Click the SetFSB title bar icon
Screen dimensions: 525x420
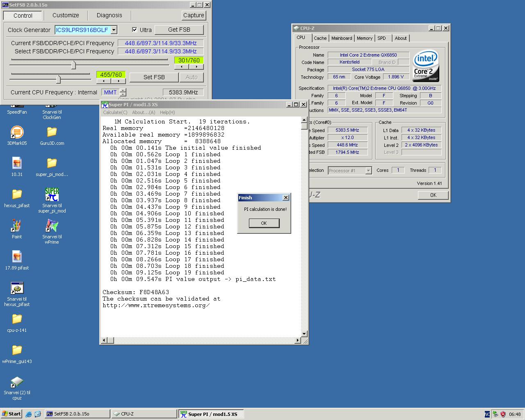tap(5, 5)
